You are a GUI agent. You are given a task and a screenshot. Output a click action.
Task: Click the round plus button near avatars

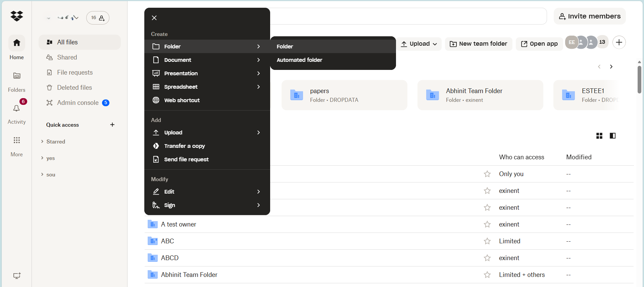[x=619, y=42]
